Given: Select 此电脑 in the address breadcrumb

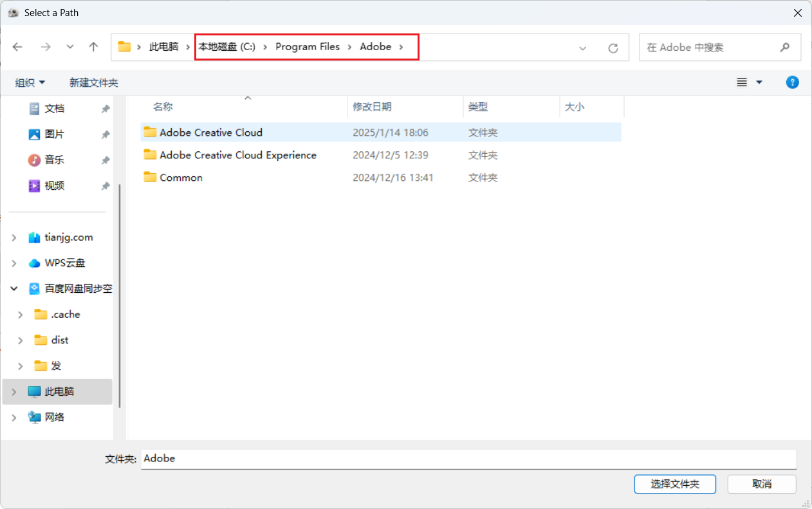Looking at the screenshot, I should tap(163, 47).
